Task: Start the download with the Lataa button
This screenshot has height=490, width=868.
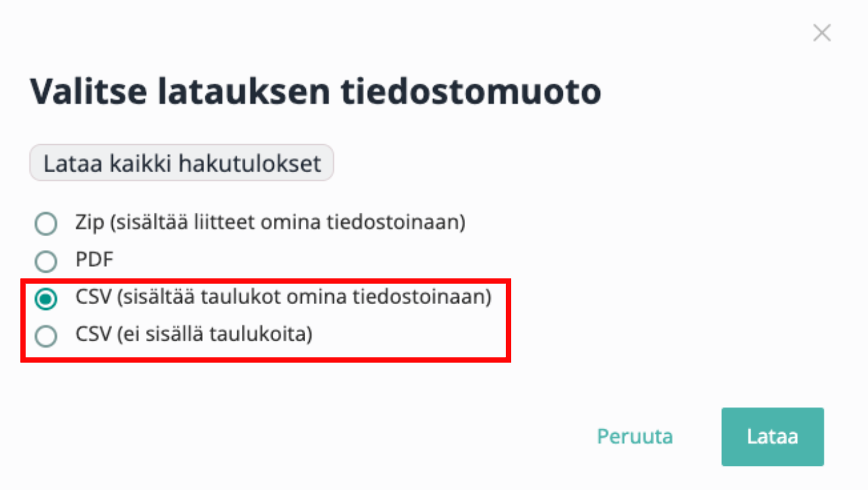Action: pyautogui.click(x=772, y=436)
